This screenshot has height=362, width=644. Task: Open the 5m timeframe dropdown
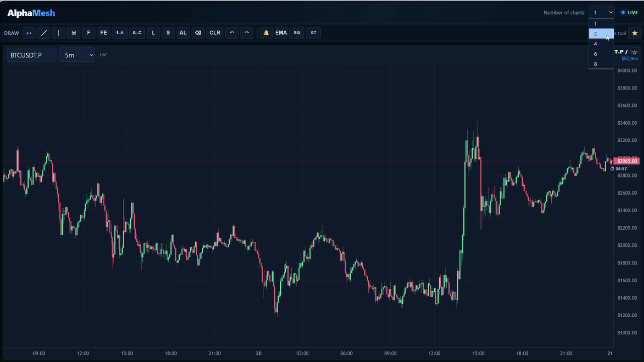click(x=77, y=55)
